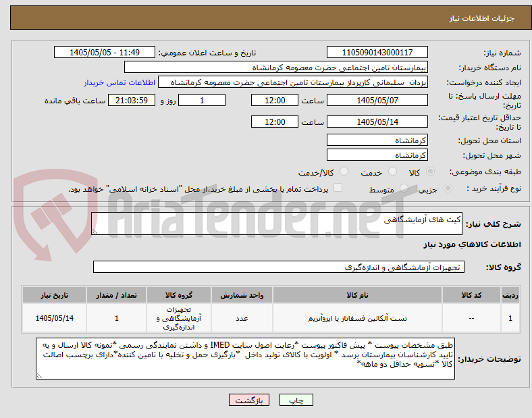The height and width of the screenshot is (418, 532).
Task: Click the response deadline date 1405/05/07
Action: (x=377, y=101)
